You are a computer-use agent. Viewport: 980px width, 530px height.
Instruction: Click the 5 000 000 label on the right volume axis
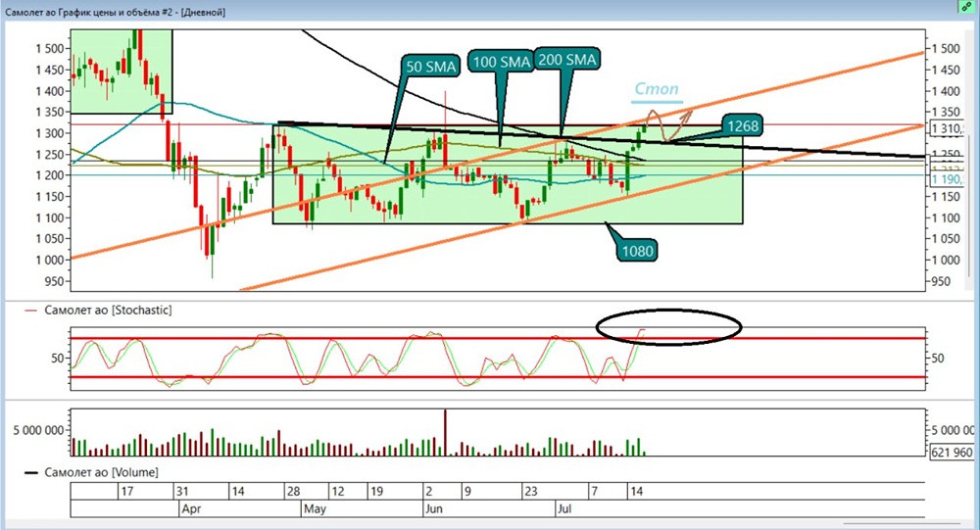tap(953, 430)
